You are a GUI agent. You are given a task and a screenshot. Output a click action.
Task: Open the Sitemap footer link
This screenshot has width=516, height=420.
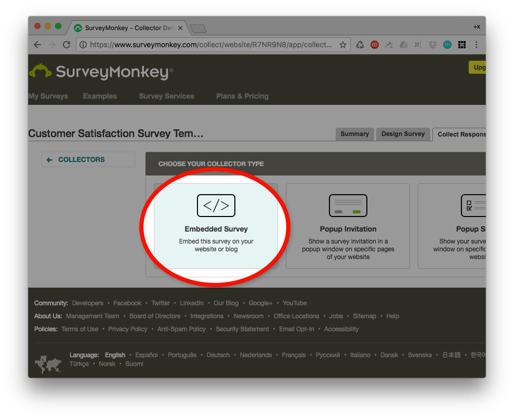pos(364,316)
